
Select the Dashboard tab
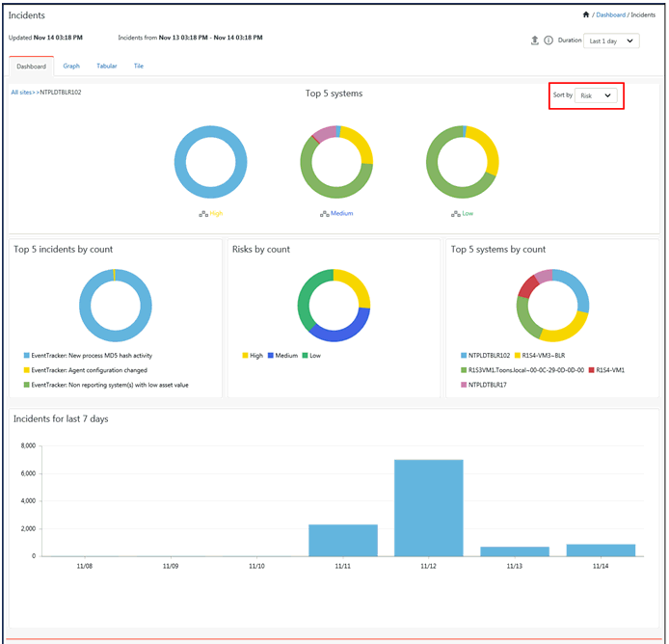click(31, 67)
